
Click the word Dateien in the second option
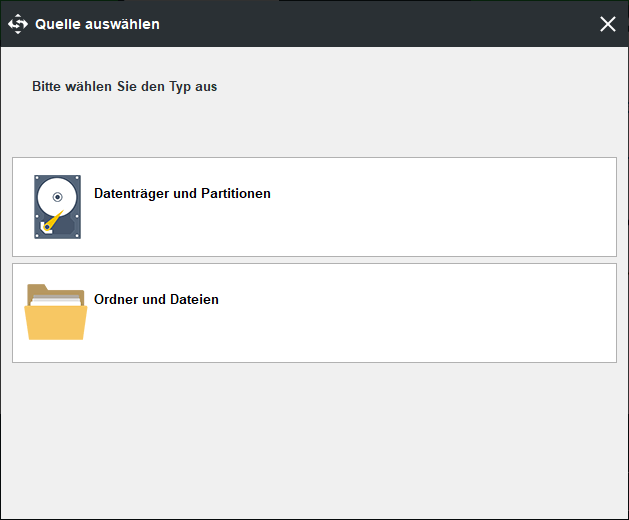coord(194,299)
